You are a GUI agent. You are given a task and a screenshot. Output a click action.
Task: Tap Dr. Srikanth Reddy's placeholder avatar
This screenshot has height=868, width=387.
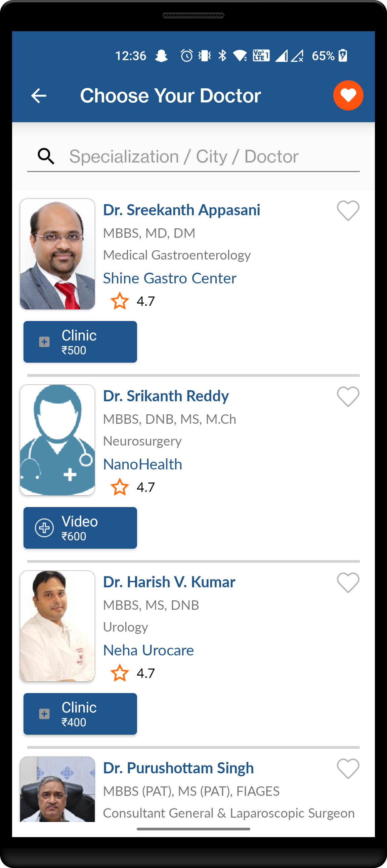(x=57, y=440)
